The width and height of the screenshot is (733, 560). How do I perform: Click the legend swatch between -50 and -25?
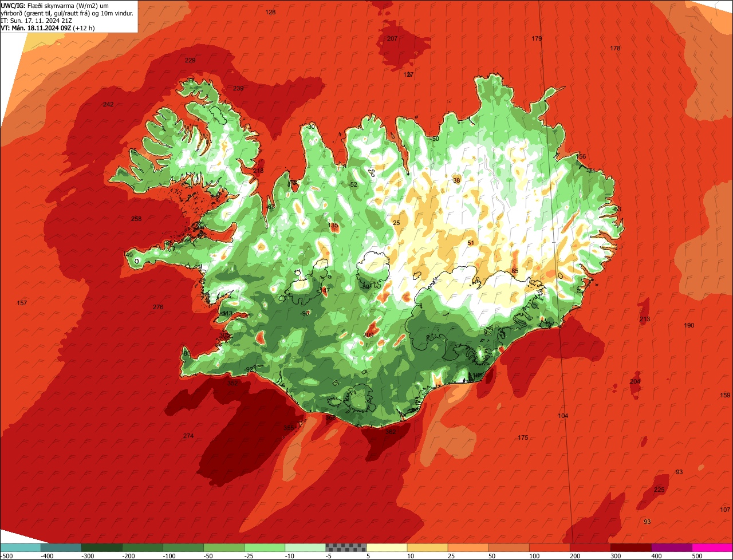223,547
